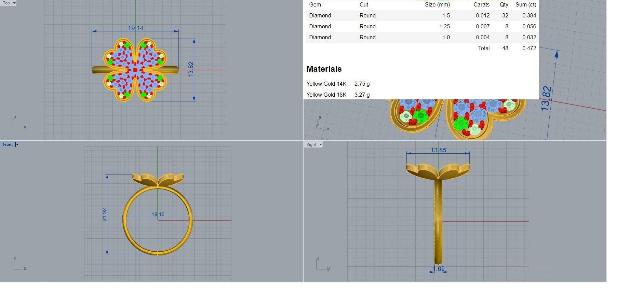Viewport: 644px width, 307px height.
Task: Click the 13.85 width dimension in Right view
Action: (x=439, y=150)
